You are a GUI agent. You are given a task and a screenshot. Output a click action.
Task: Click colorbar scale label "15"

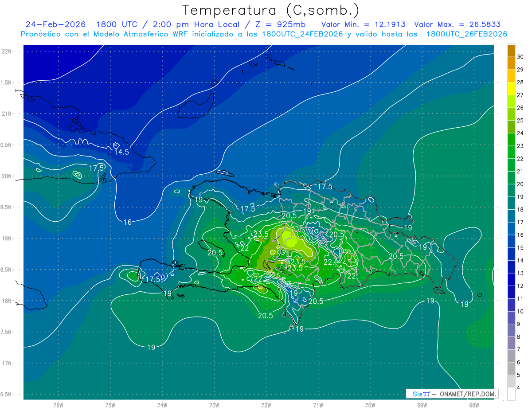coord(521,248)
